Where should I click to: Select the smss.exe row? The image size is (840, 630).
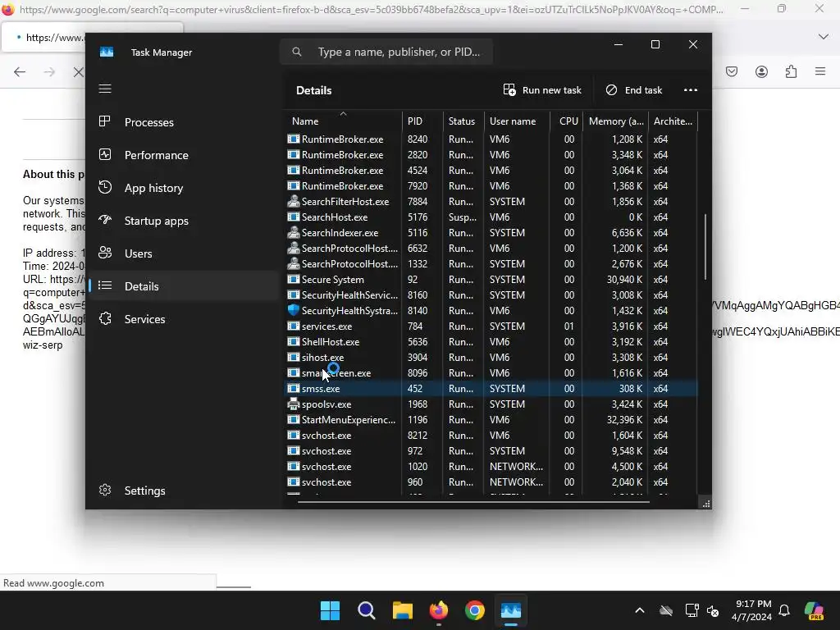pyautogui.click(x=491, y=388)
